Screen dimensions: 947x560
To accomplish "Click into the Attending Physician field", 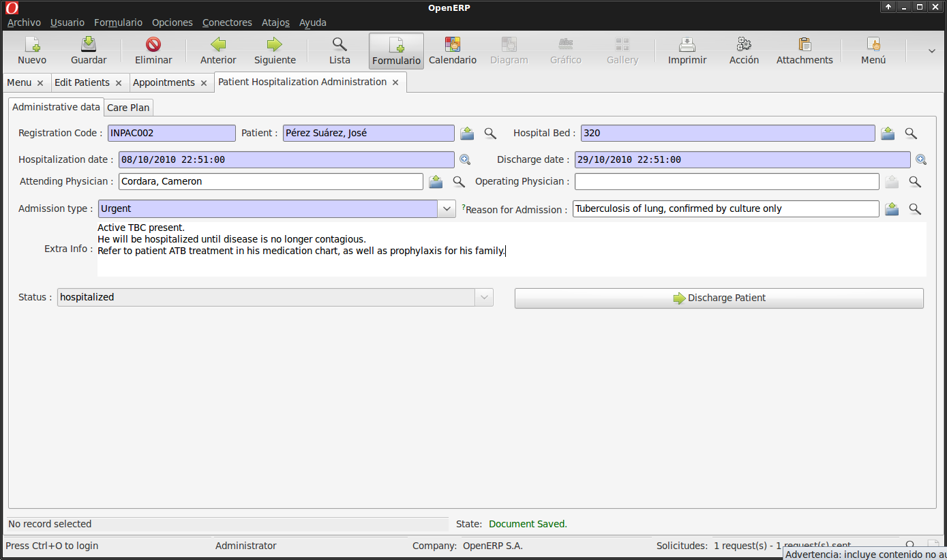I will pos(271,181).
